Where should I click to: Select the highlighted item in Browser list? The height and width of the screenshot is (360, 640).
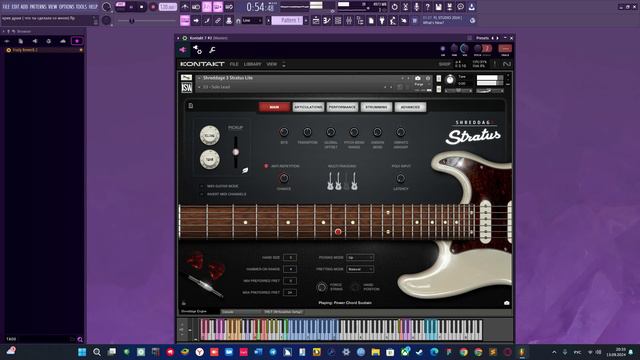click(44, 50)
